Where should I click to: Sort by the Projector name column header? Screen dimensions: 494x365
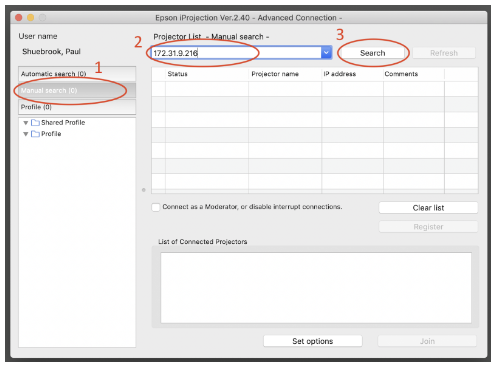tap(285, 74)
